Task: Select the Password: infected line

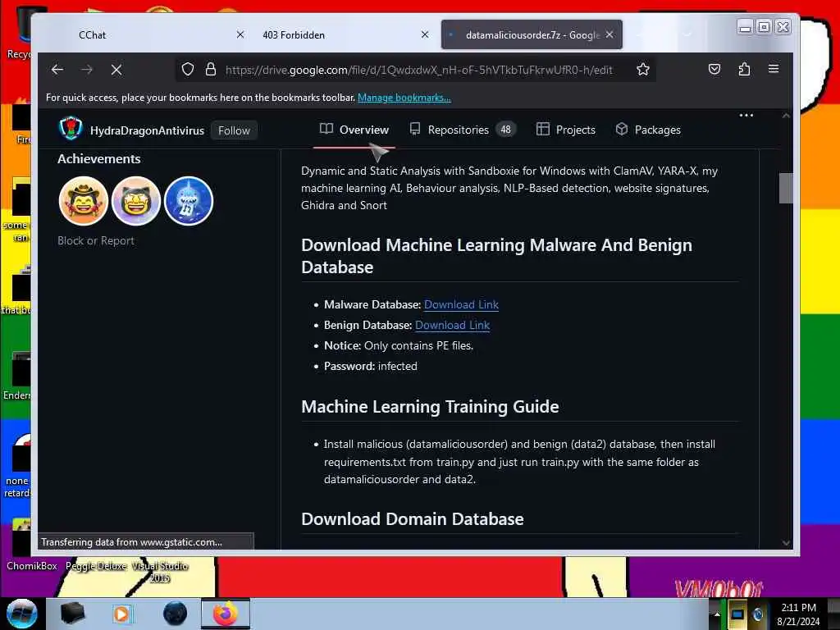Action: tap(370, 367)
